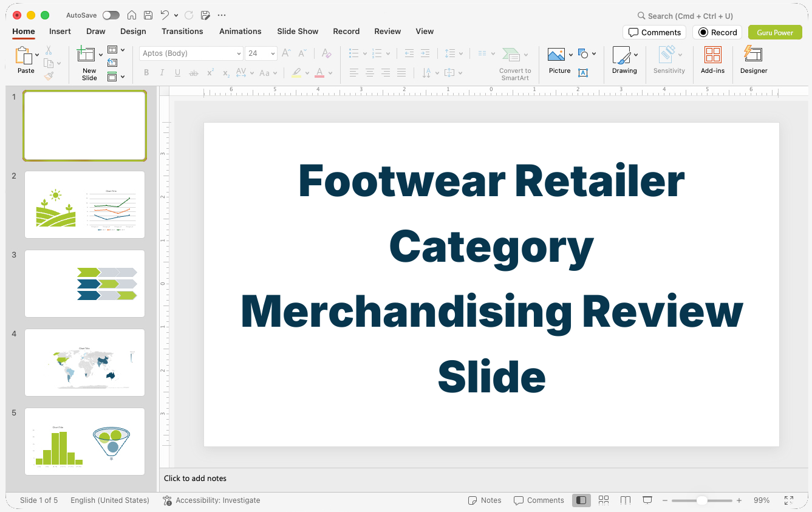The height and width of the screenshot is (512, 812).
Task: Expand the New Slide layout arrow
Action: [100, 55]
